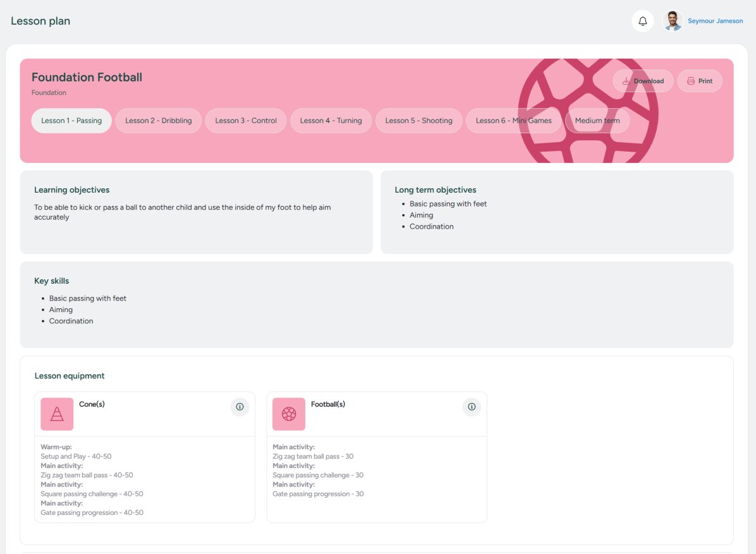Click the Cone(s) equipment title
Viewport: 756px width, 554px height.
(x=92, y=404)
